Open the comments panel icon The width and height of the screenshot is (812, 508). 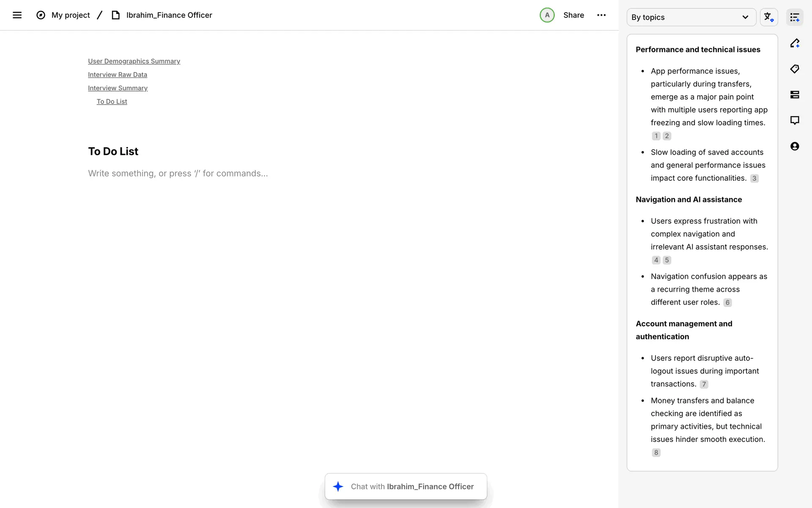click(795, 121)
